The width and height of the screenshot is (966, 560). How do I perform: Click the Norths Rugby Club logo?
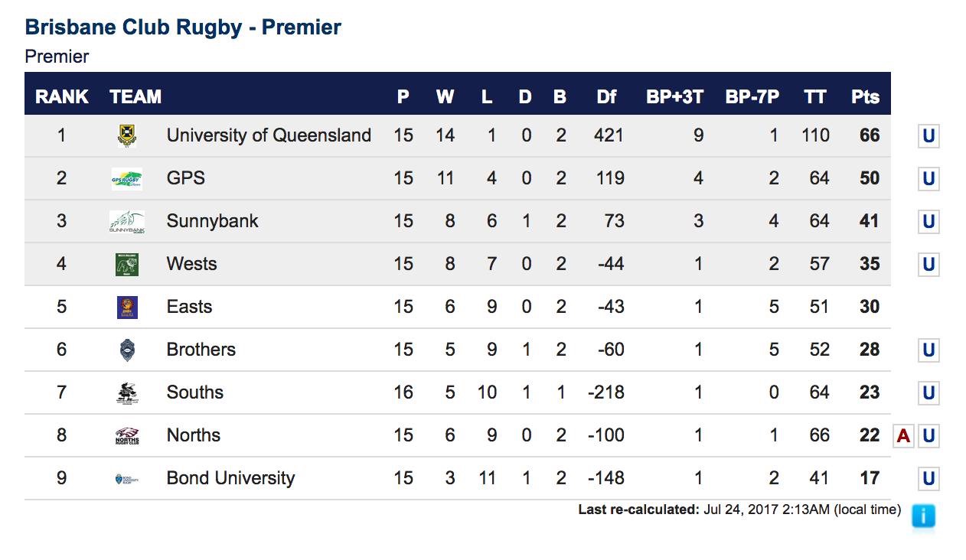click(126, 436)
